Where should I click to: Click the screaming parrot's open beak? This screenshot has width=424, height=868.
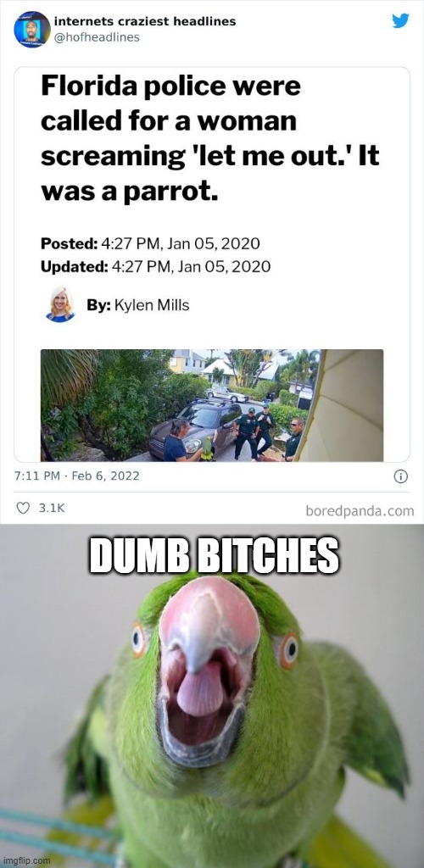[203, 696]
